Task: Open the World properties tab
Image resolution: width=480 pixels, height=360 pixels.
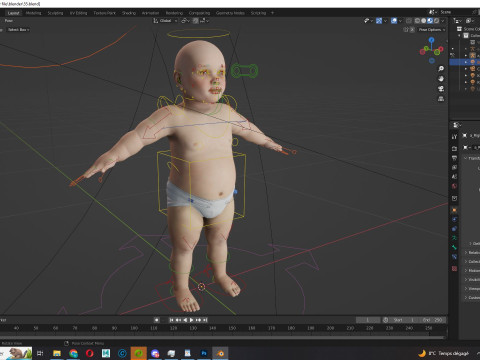Action: 454,186
